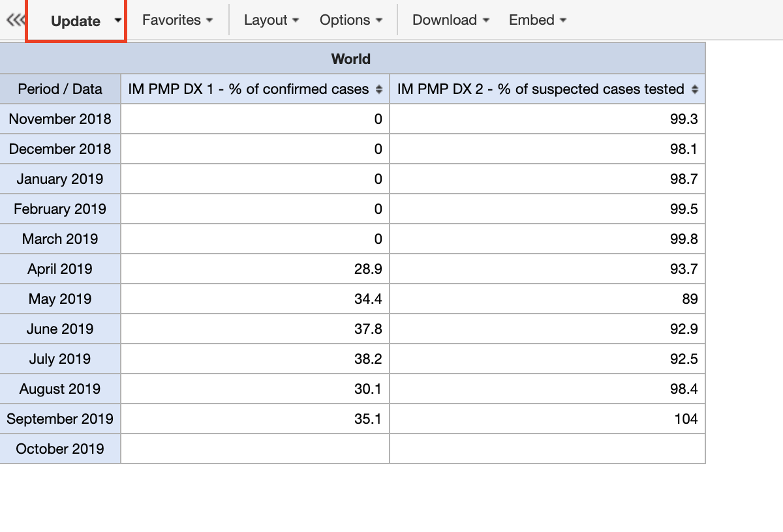The image size is (783, 532).
Task: Select the November 2018 row label
Action: (60, 119)
